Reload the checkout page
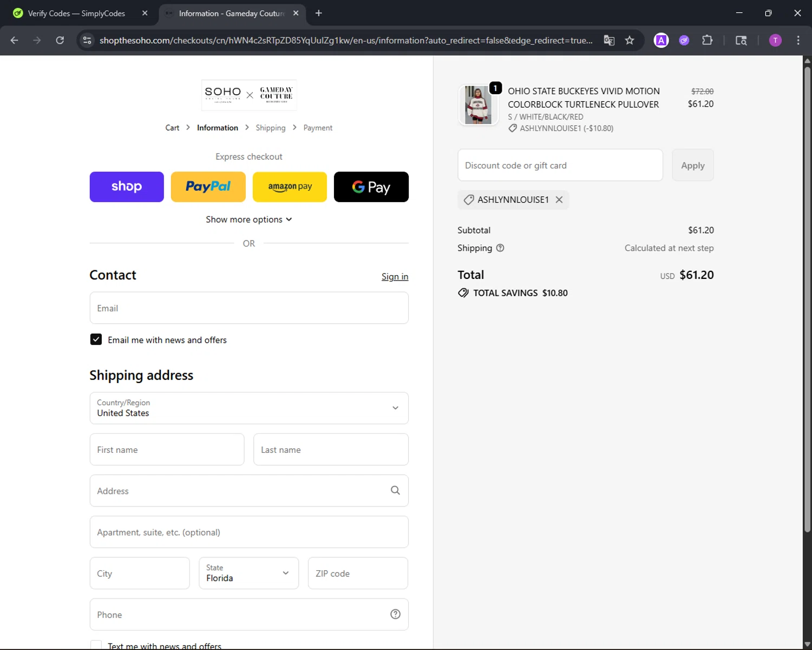The image size is (812, 650). [60, 40]
